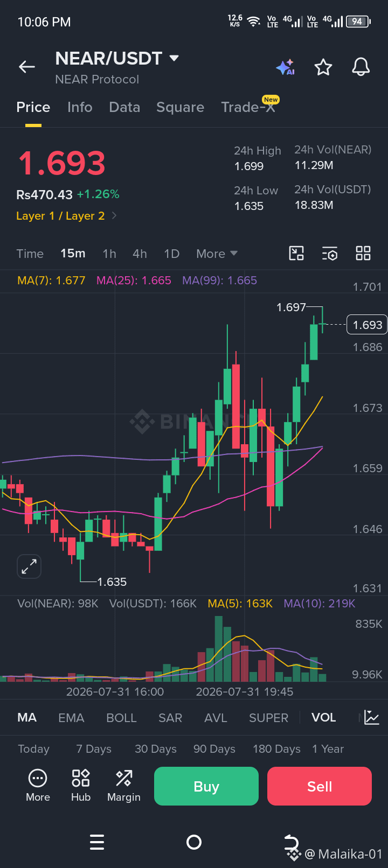Select the 4h chart interval
388x868 pixels.
pos(140,254)
